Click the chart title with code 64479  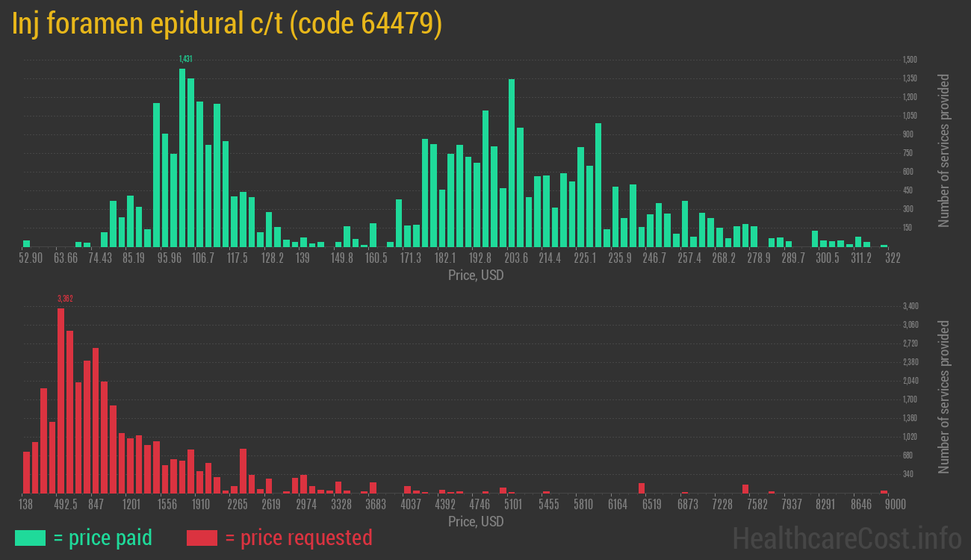[227, 24]
